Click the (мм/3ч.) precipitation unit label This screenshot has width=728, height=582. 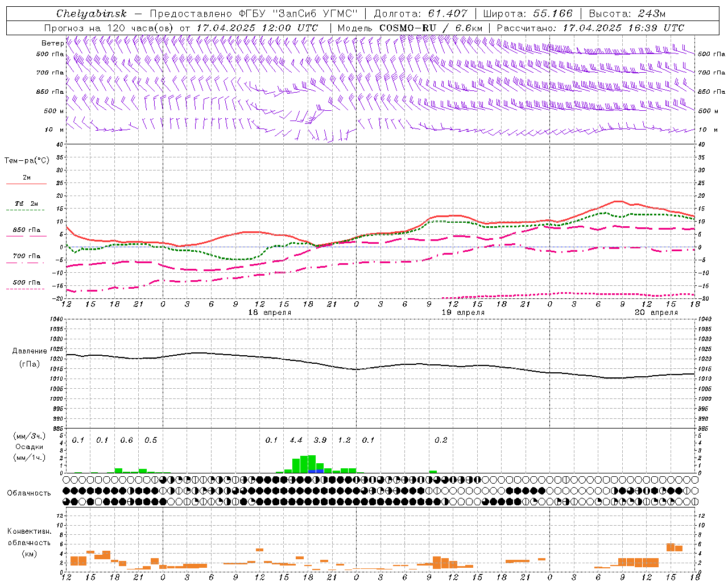point(30,436)
